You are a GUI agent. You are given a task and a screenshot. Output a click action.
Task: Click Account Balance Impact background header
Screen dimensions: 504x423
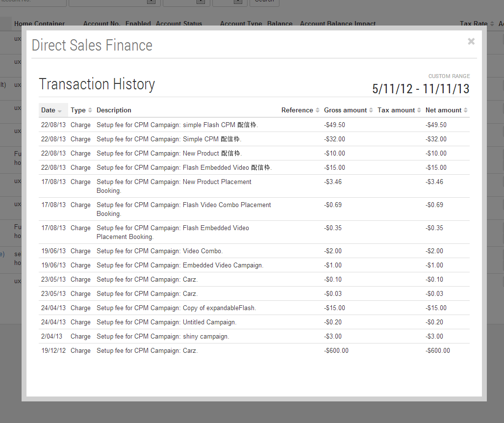pos(338,23)
